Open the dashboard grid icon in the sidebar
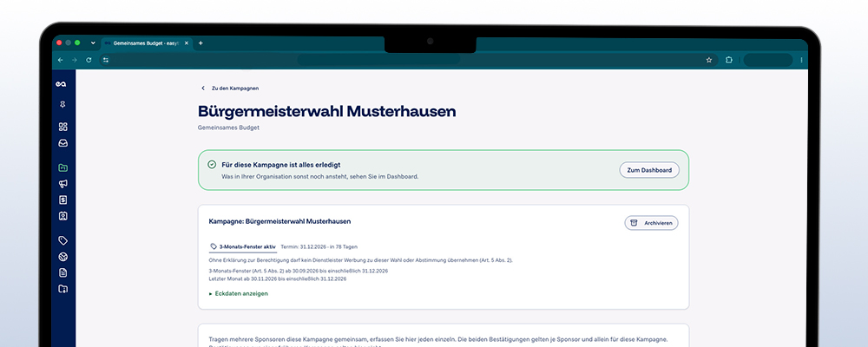This screenshot has height=347, width=868. (63, 127)
